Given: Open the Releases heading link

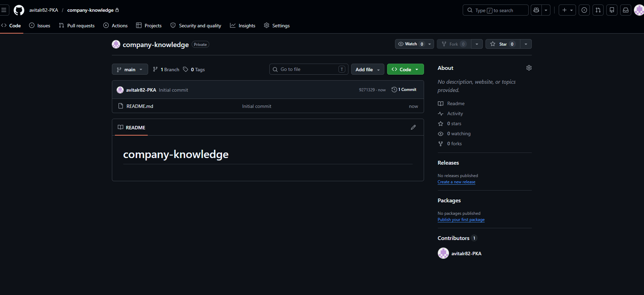Looking at the screenshot, I should [448, 163].
